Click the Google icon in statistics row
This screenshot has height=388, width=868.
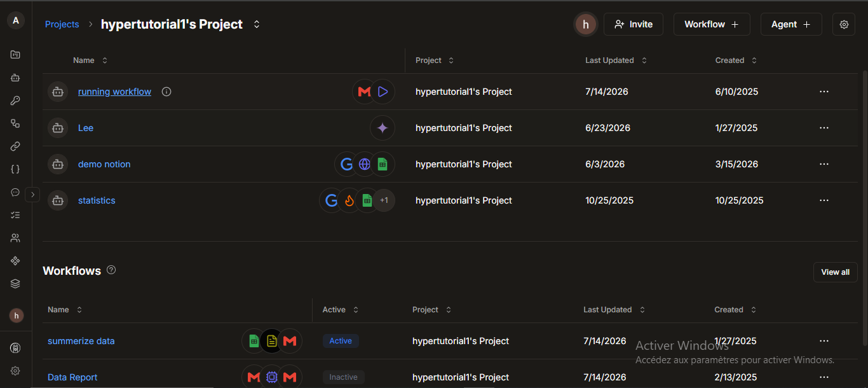coord(331,200)
